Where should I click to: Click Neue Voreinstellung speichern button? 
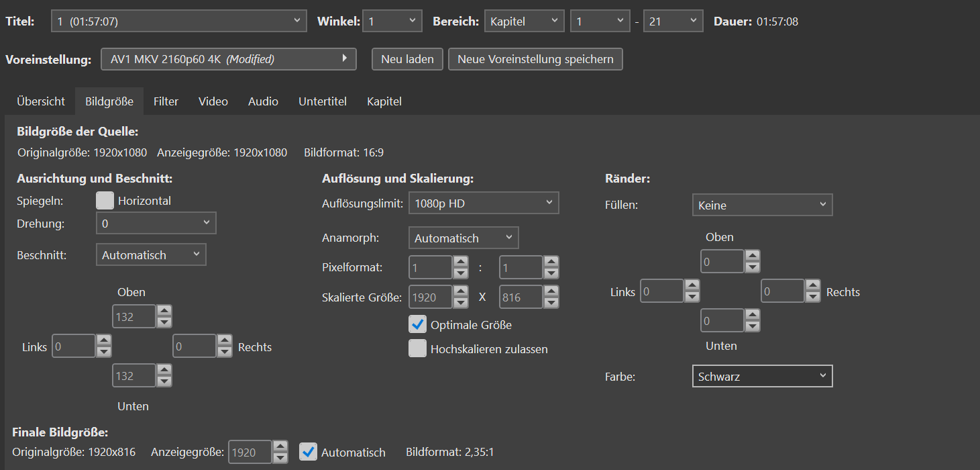click(535, 59)
